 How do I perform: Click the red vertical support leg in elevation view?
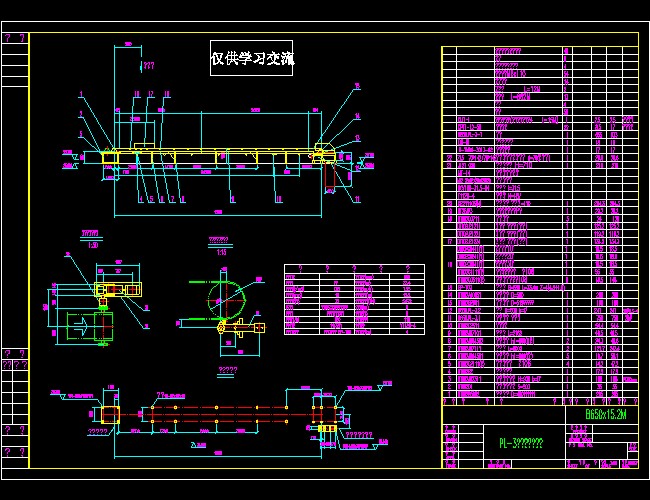click(330, 178)
